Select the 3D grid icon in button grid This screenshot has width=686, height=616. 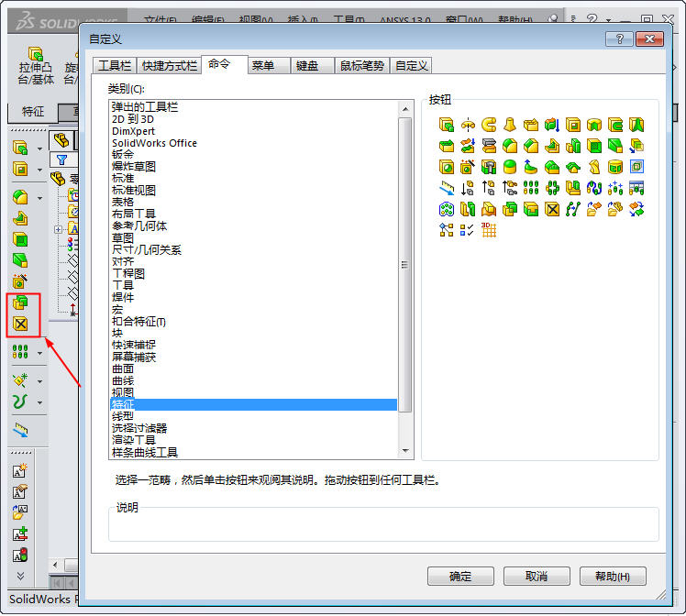tap(489, 230)
